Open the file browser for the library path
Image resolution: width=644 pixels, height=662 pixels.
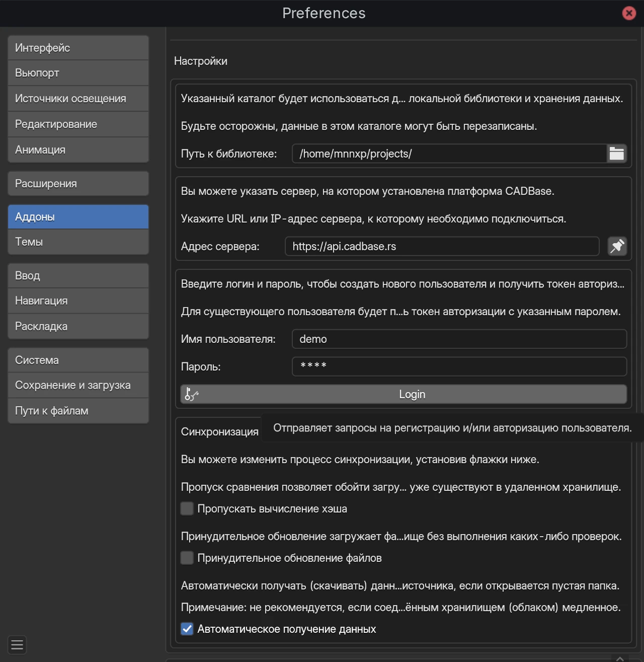[616, 154]
